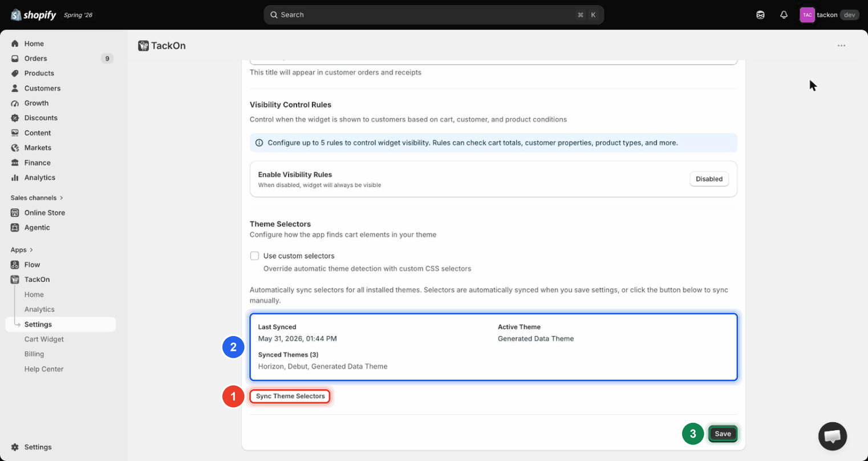
Task: Expand the Sales channels section
Action: pyautogui.click(x=37, y=198)
